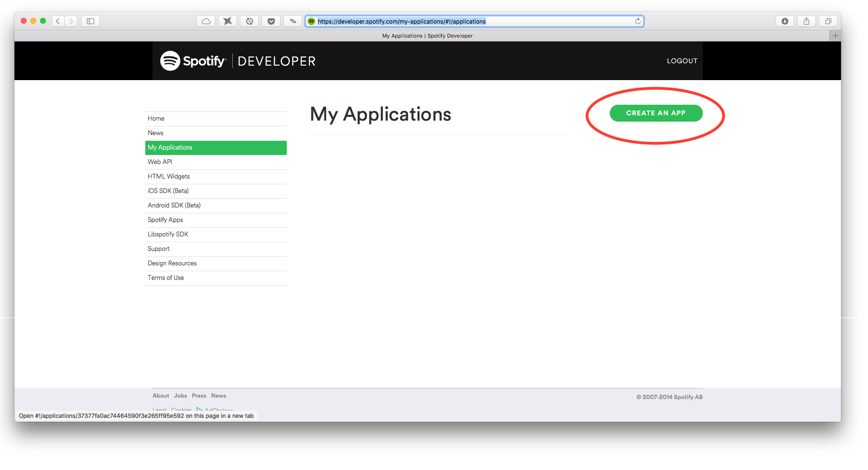Select the My Applications | Spotify Developer tab
This screenshot has height=470, width=868.
[427, 36]
